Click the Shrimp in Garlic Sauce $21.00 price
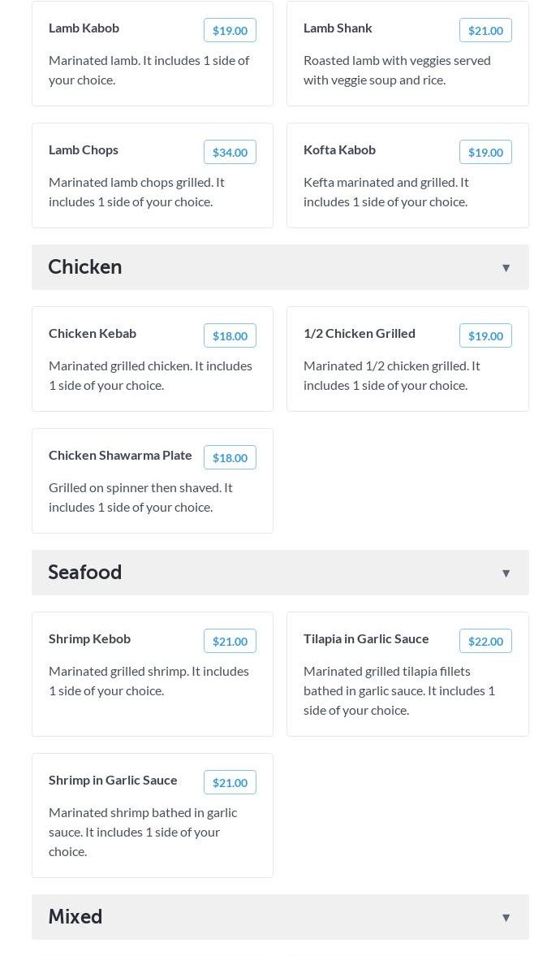Screen dimensions: 560x956 click(230, 783)
